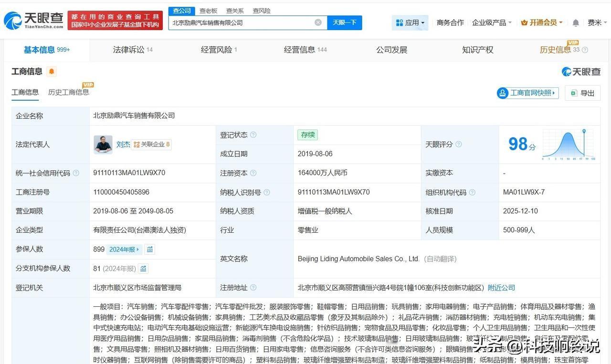
Task: Click the 天眼一下 search button
Action: click(345, 22)
